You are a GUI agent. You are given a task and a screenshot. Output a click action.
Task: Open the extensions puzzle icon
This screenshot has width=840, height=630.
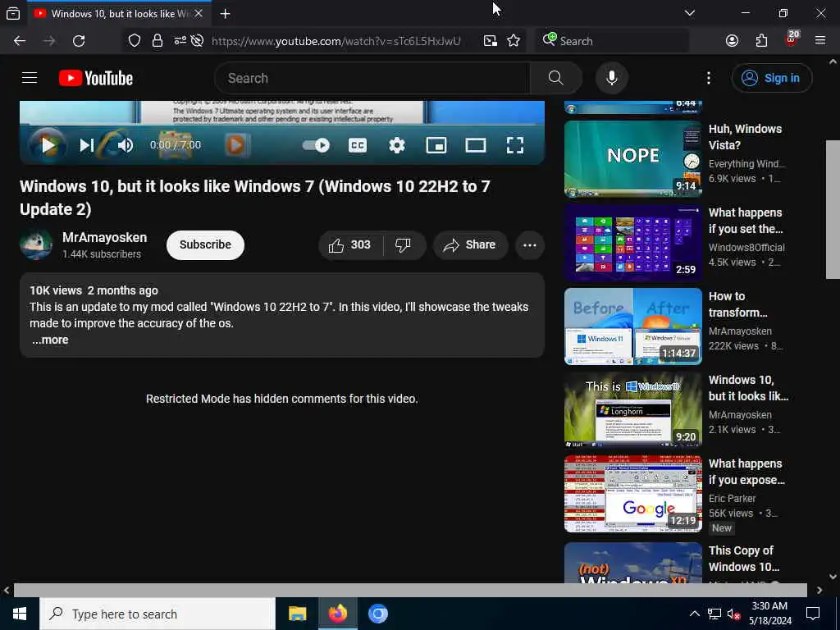761,41
